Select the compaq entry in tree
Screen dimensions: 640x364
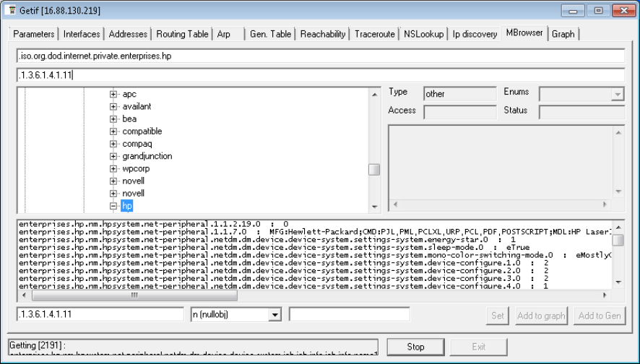(137, 144)
